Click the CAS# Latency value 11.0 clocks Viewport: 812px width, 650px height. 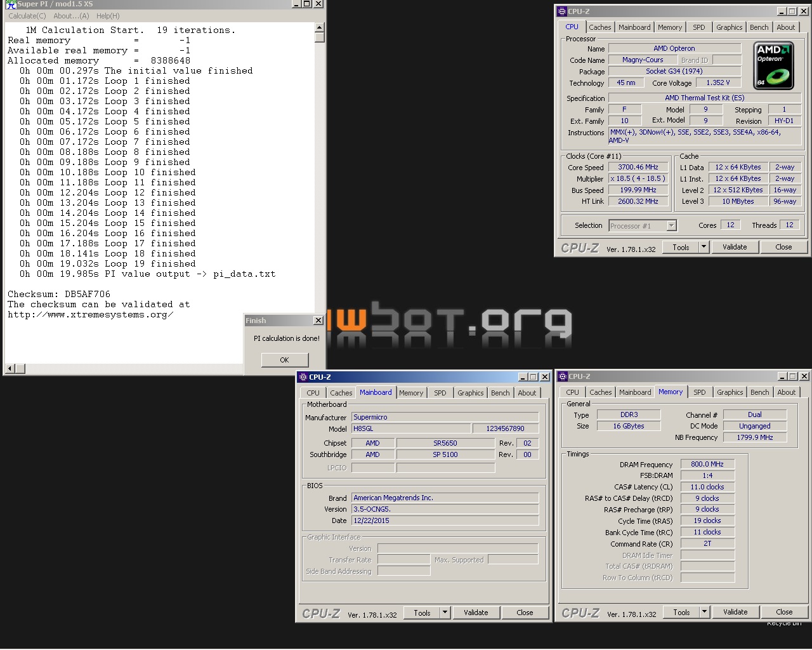point(707,487)
